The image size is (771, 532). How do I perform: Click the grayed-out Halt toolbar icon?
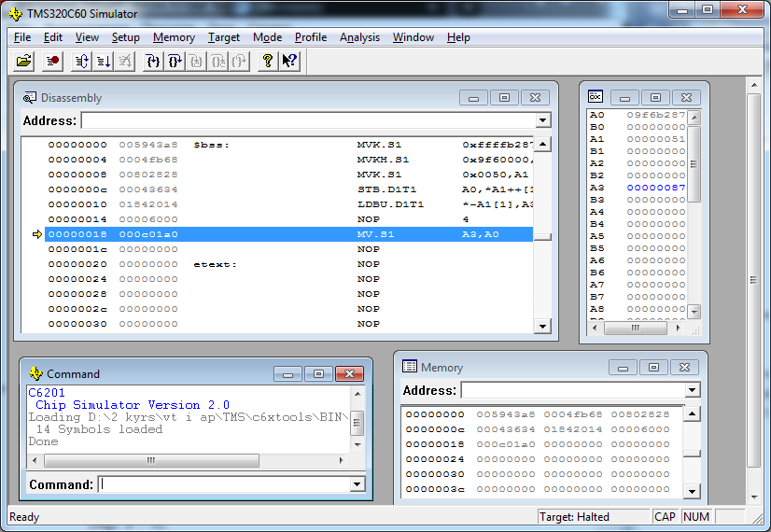coord(124,62)
